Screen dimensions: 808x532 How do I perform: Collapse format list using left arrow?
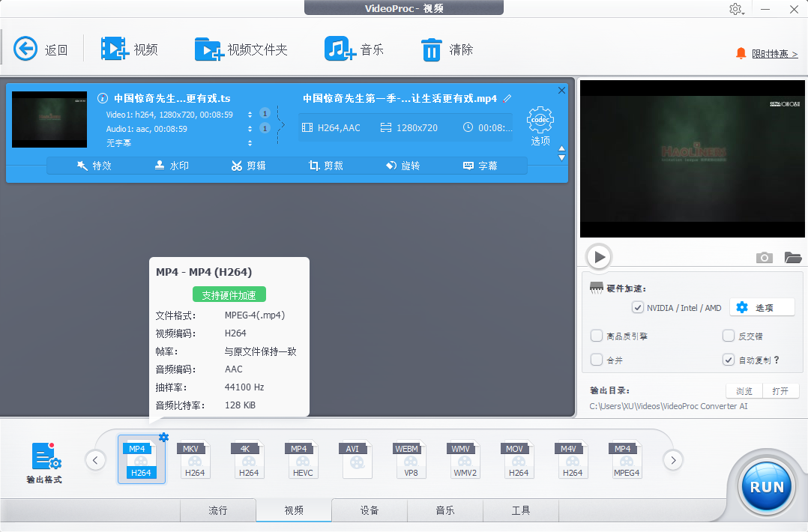click(x=95, y=460)
